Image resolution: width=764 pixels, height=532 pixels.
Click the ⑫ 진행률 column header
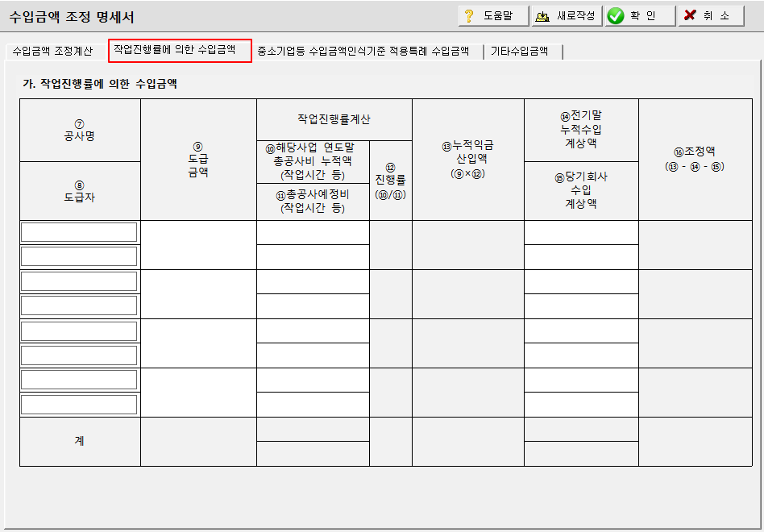391,181
